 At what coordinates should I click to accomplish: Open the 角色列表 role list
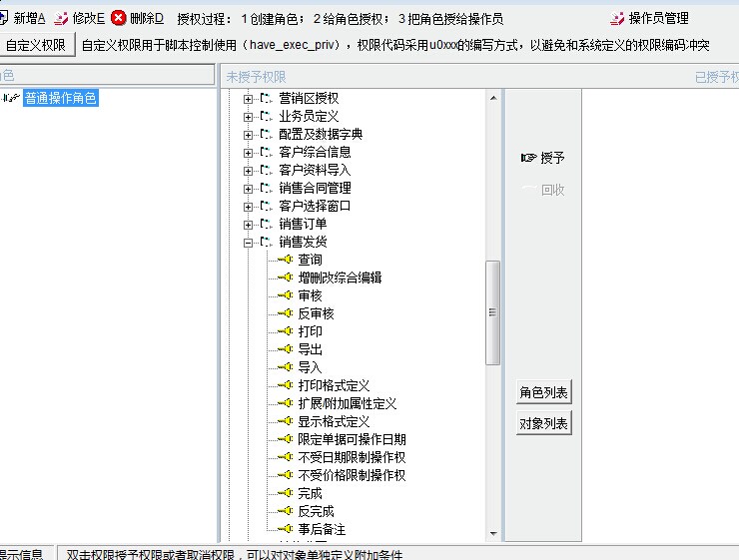pos(543,393)
